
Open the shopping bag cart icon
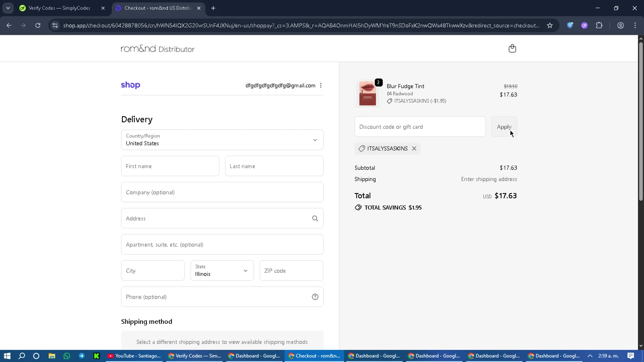[512, 48]
